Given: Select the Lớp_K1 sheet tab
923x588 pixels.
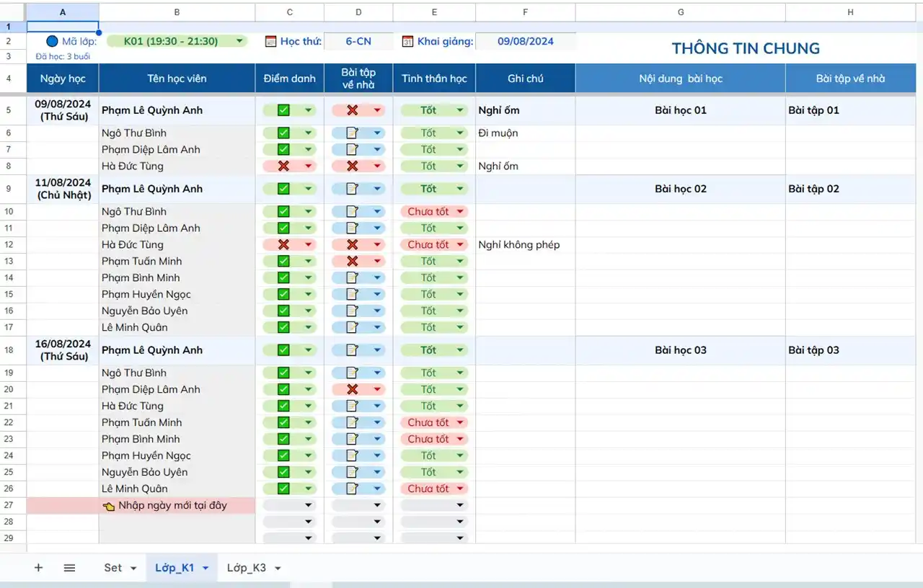Looking at the screenshot, I should click(175, 568).
